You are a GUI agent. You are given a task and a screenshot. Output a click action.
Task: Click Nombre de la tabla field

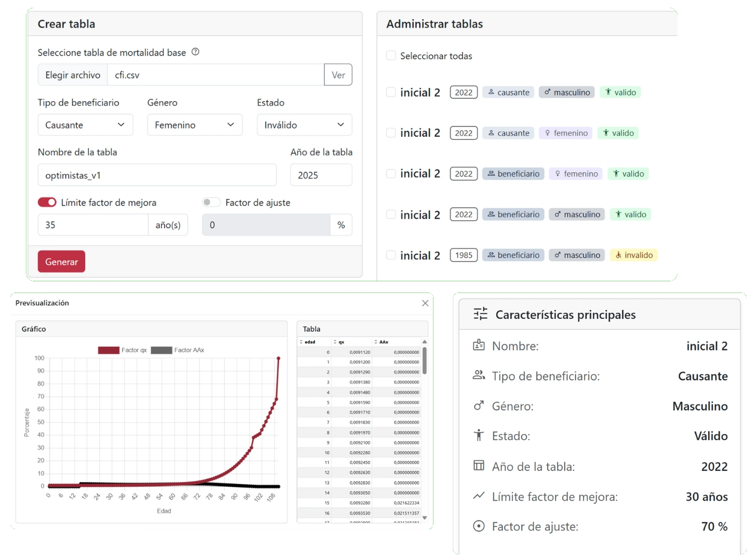coord(157,175)
